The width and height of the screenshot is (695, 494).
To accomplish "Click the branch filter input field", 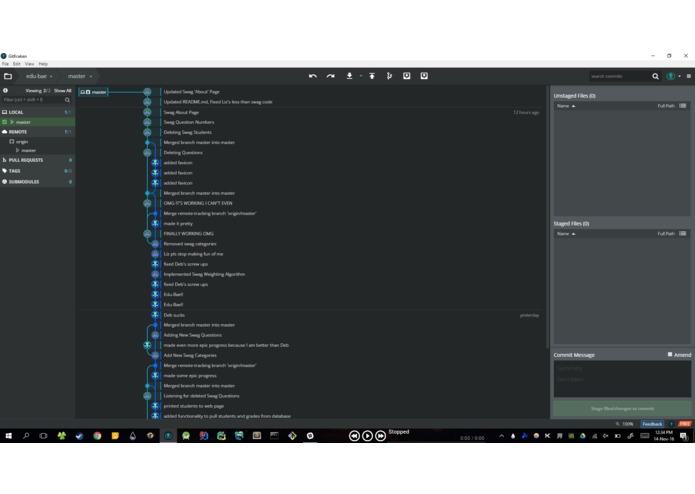I will (33, 100).
